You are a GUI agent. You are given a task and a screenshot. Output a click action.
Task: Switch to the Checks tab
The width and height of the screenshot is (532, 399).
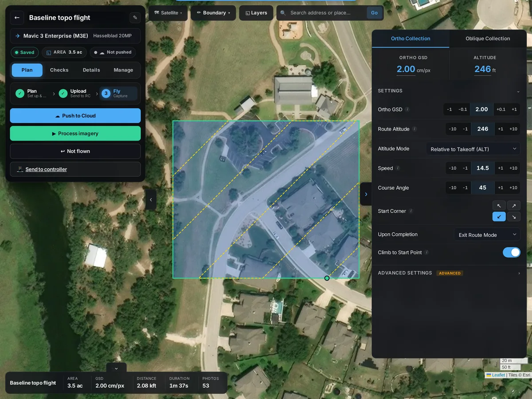click(x=59, y=70)
